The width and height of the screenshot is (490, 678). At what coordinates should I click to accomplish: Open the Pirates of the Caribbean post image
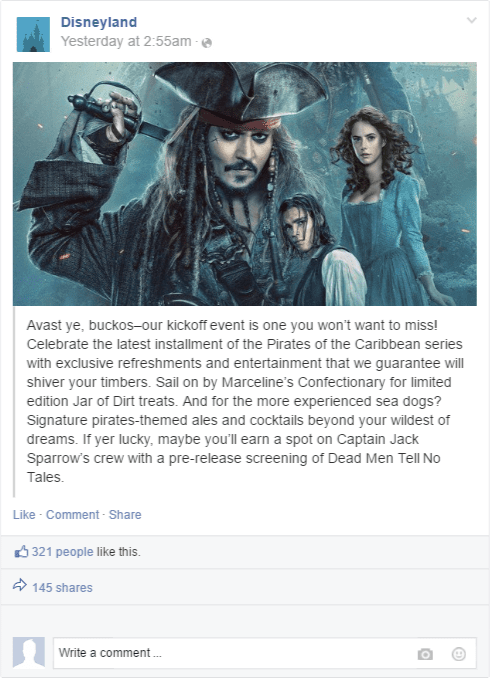pyautogui.click(x=245, y=184)
